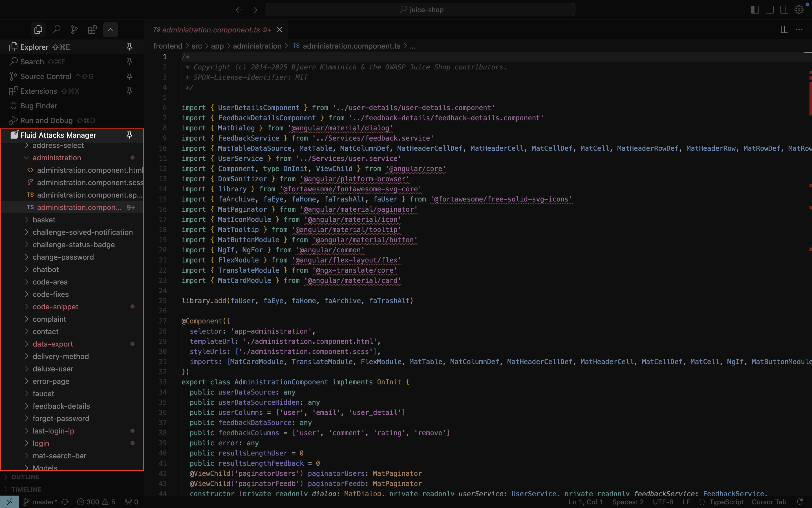Open settings gear in title bar

click(x=799, y=10)
